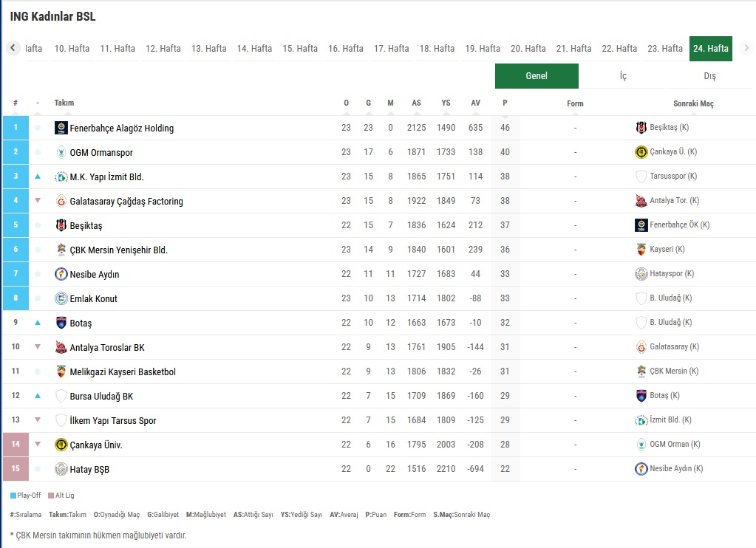Sort by the M column header
The image size is (756, 548).
click(390, 103)
